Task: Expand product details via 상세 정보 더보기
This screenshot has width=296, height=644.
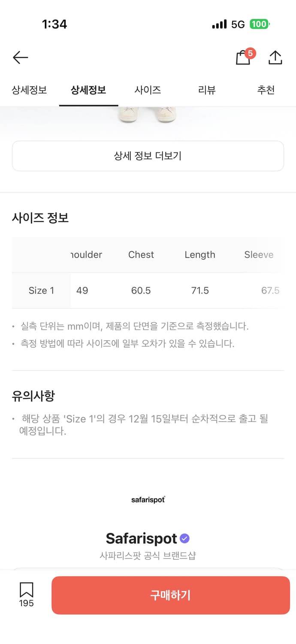Action: (x=148, y=156)
